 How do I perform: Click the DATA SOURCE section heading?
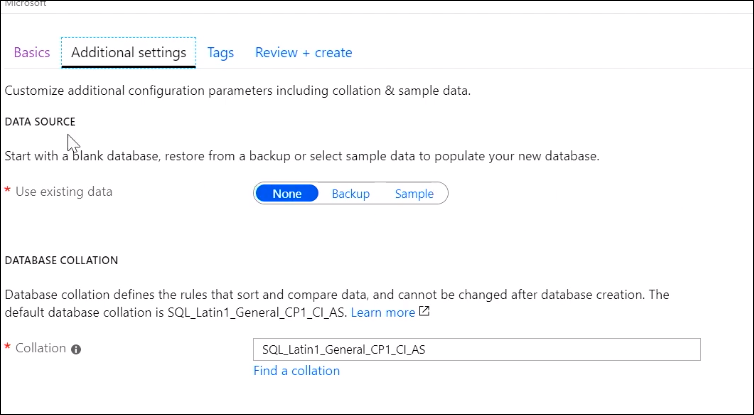click(39, 121)
